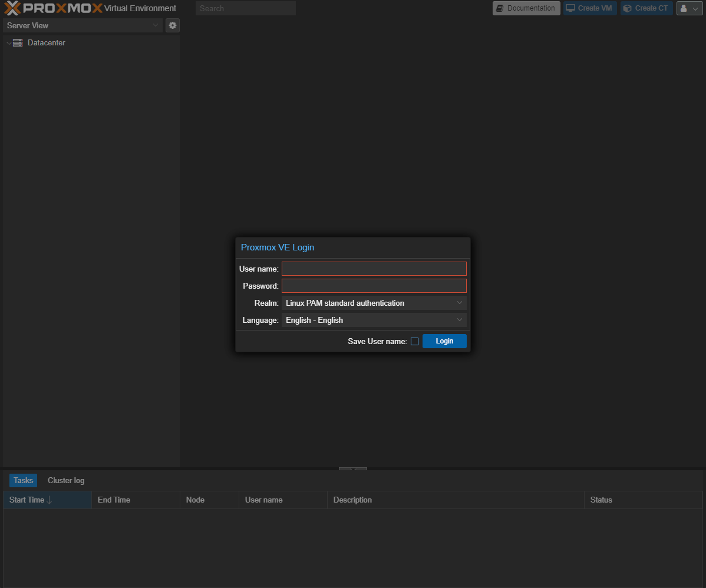Focus the top Search box

245,8
